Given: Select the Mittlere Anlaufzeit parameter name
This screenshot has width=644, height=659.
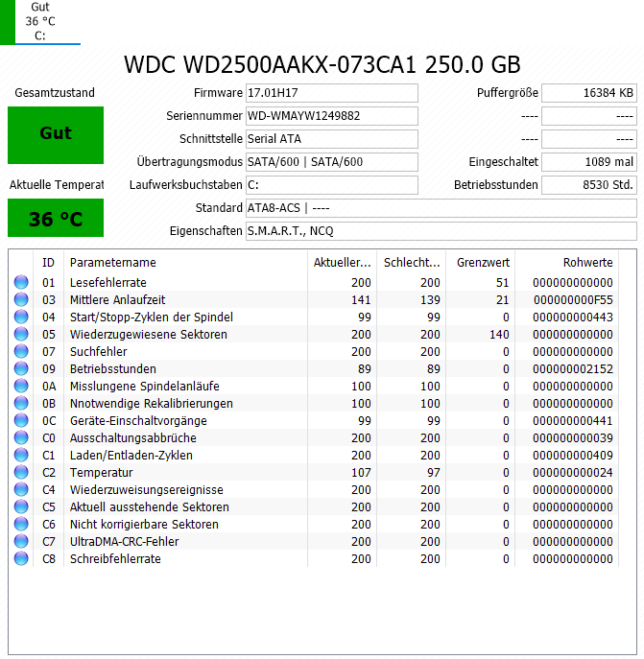Looking at the screenshot, I should pyautogui.click(x=117, y=299).
